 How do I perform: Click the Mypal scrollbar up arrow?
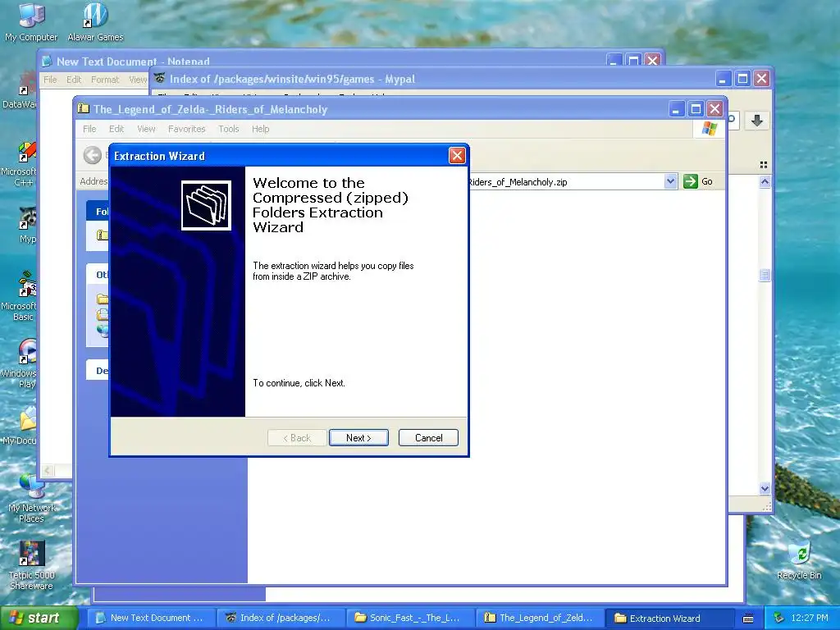coord(765,181)
